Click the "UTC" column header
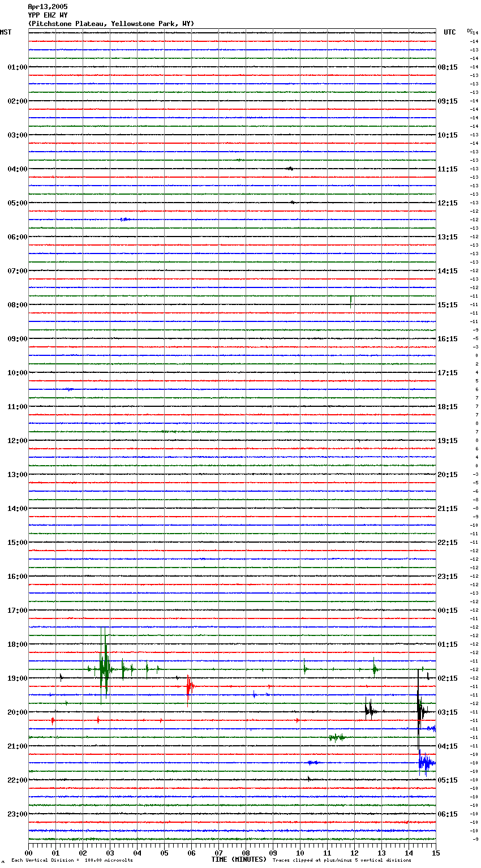Screen dimensions: 481x868 tap(449, 32)
